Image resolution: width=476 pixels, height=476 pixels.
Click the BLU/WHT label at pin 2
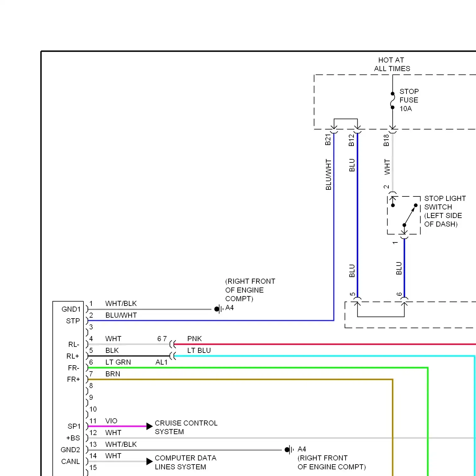(121, 315)
